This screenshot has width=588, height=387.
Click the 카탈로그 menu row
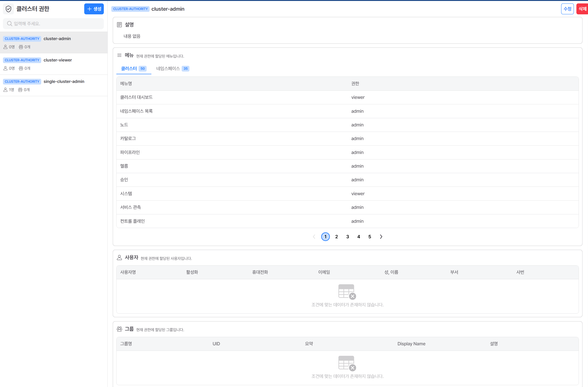pos(347,139)
